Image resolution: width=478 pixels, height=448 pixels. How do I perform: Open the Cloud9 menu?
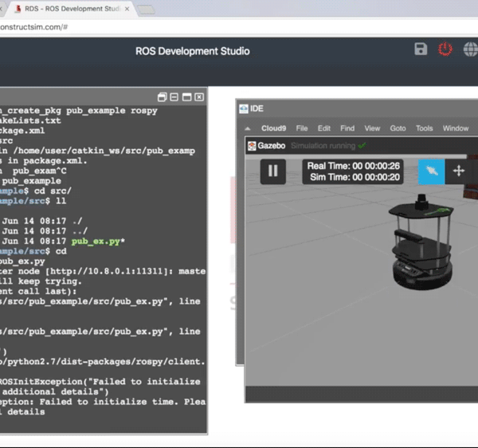pyautogui.click(x=273, y=128)
